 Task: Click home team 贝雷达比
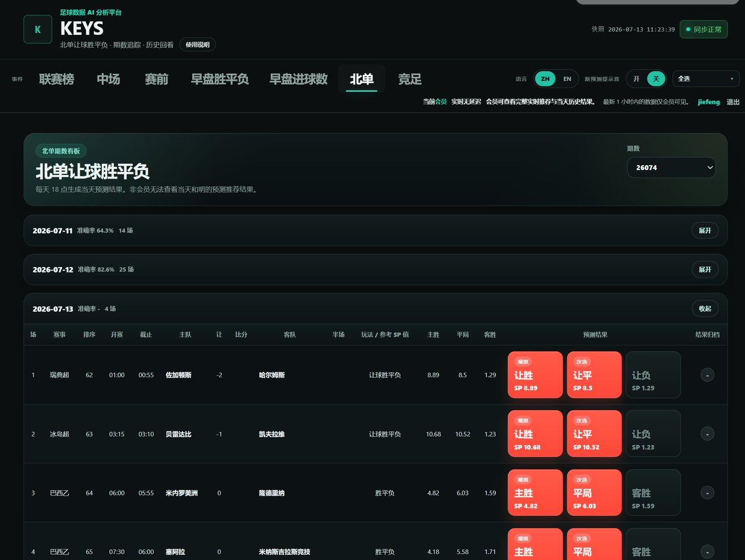click(178, 434)
